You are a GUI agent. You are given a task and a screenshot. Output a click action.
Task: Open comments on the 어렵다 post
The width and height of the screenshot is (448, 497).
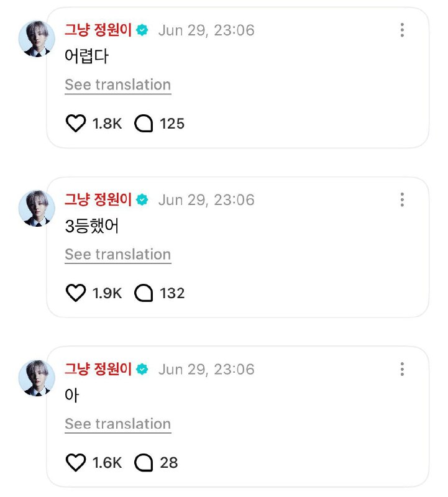pyautogui.click(x=144, y=123)
